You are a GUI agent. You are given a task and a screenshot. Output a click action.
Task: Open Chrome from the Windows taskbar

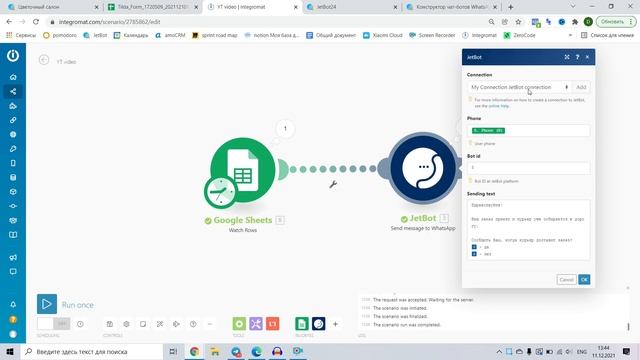click(194, 351)
